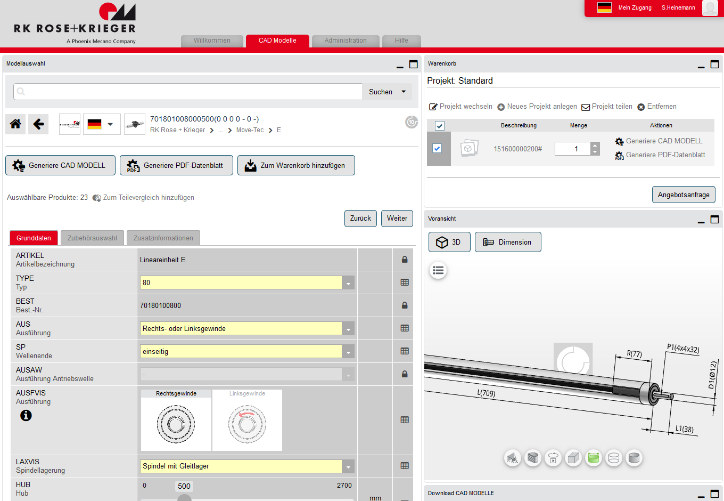724x501 pixels.
Task: Increase quantity with the Menge up arrow
Action: [595, 145]
